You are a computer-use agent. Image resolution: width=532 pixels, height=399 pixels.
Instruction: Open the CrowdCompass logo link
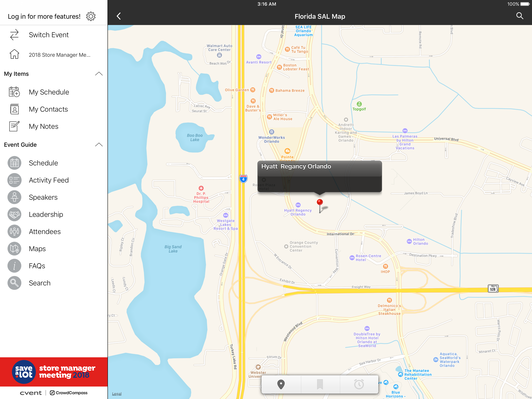[x=69, y=393]
